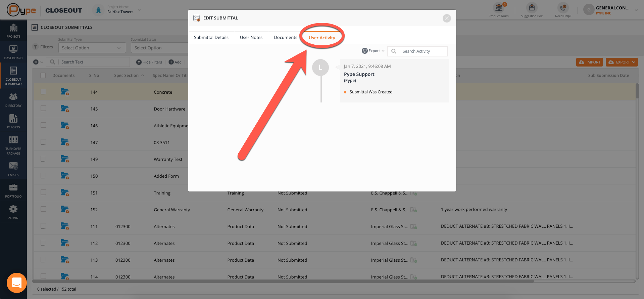Open Emails in the sidebar
Image resolution: width=644 pixels, height=299 pixels.
point(13,169)
